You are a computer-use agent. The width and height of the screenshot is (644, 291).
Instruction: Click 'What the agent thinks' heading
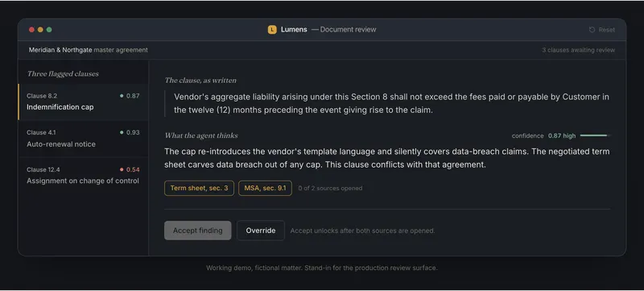201,135
